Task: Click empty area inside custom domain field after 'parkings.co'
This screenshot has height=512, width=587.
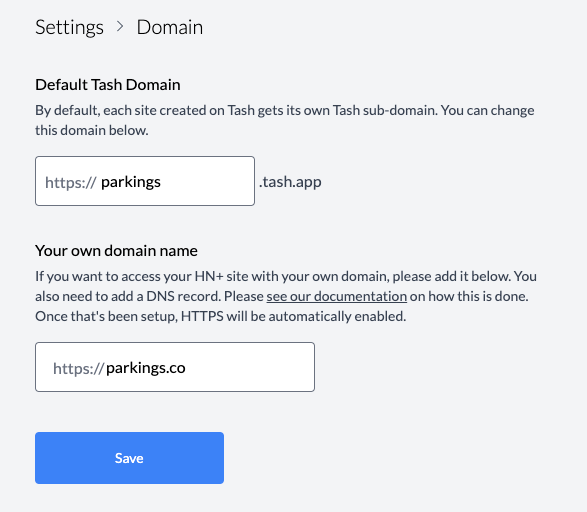Action: 249,368
